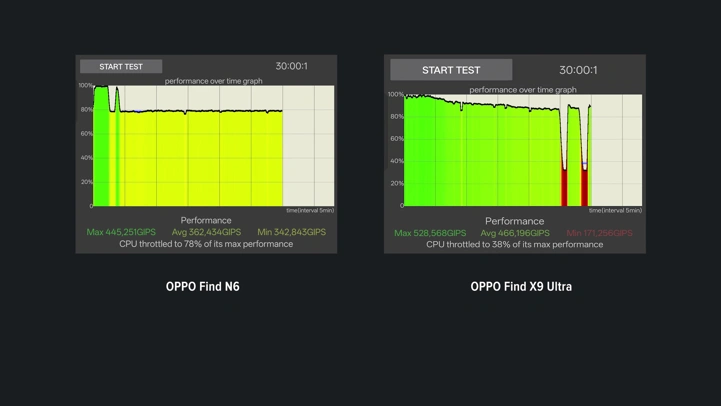The width and height of the screenshot is (721, 406).
Task: Click the Performance heading under the Find X9 Ultra graph
Action: point(515,221)
